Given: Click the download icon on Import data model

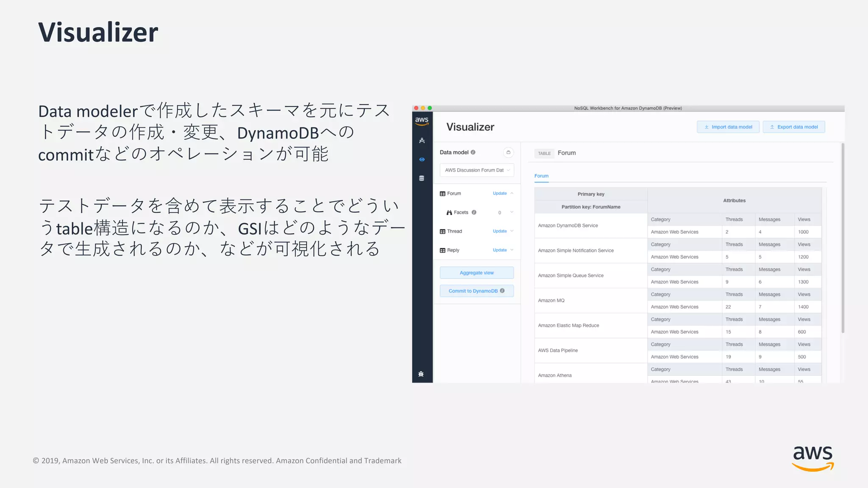Looking at the screenshot, I should 707,127.
